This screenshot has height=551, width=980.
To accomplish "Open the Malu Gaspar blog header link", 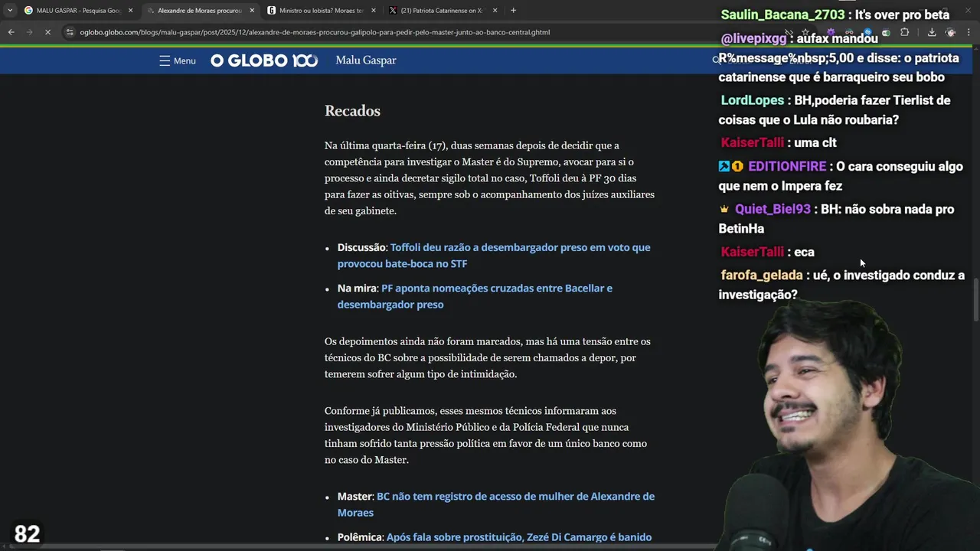I will 366,60.
